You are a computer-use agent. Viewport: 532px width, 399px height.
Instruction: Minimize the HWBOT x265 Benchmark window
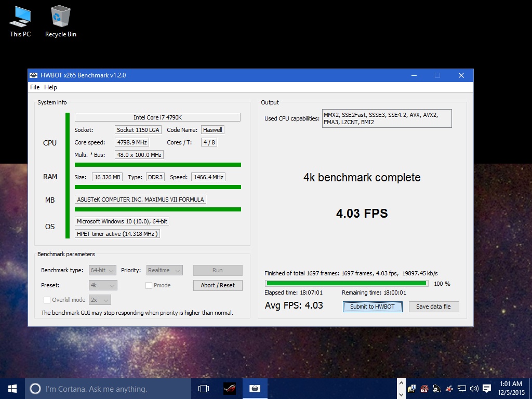(414, 75)
